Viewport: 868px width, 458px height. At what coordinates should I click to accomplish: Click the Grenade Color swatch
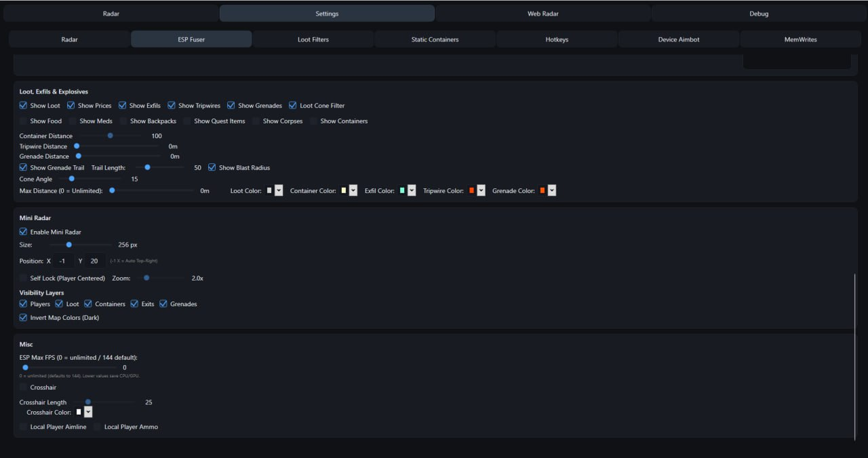542,191
